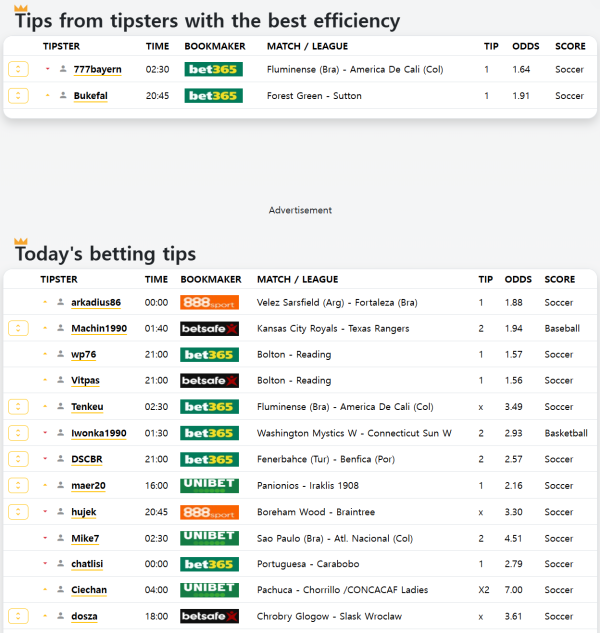
Task: Click the betsafe logo in dosza's row
Action: point(209,616)
